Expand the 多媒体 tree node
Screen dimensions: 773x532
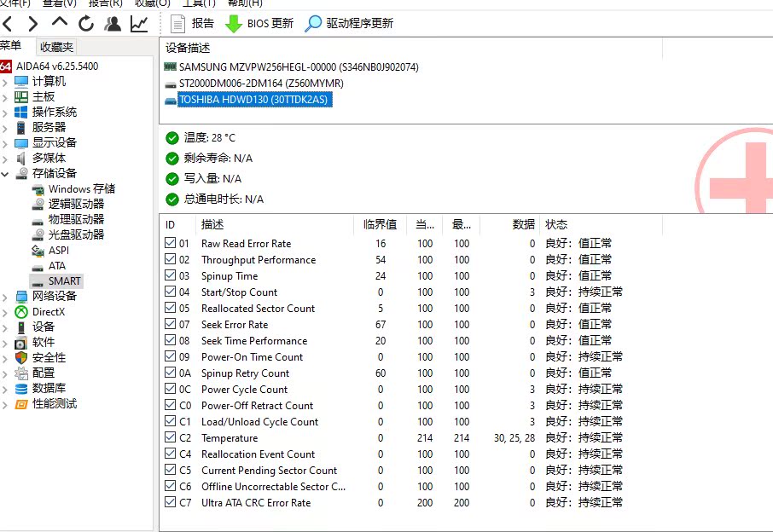click(5, 159)
